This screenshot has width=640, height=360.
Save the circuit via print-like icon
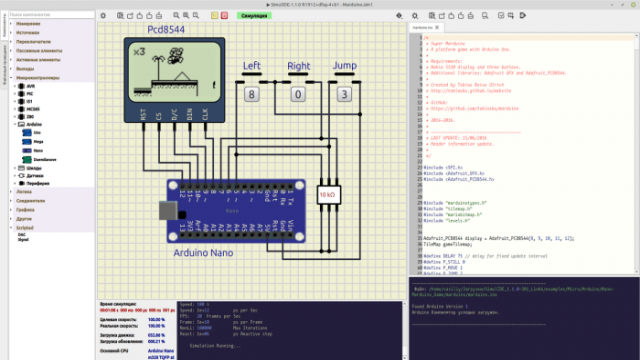[159, 16]
